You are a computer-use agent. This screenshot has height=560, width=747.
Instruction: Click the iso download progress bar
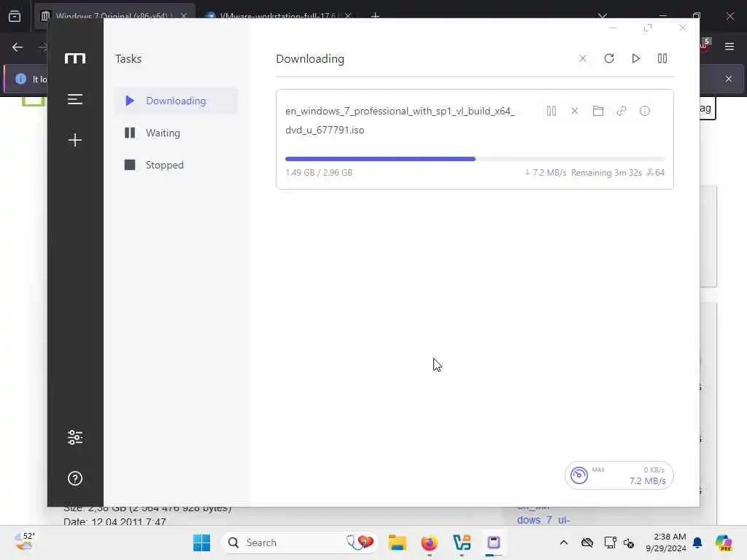click(474, 159)
